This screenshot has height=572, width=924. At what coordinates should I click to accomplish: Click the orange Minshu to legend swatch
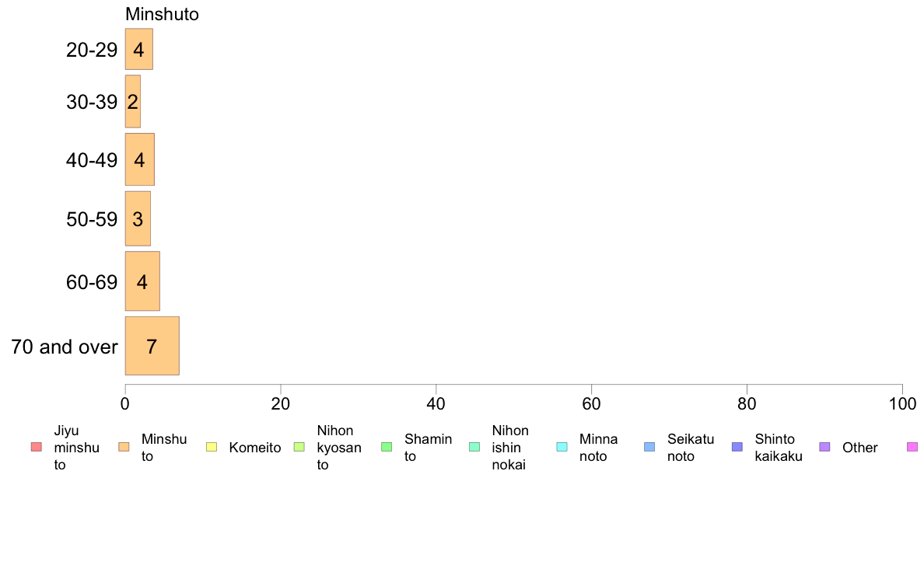pos(124,447)
